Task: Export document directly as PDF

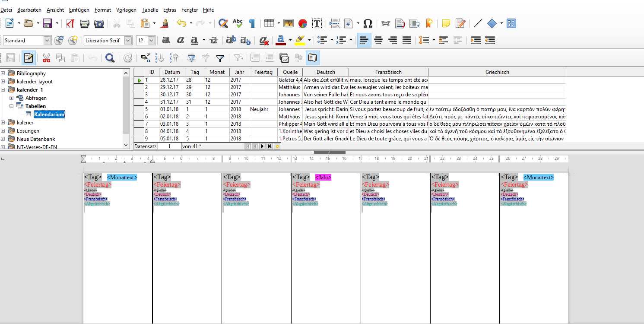Action: (70, 23)
